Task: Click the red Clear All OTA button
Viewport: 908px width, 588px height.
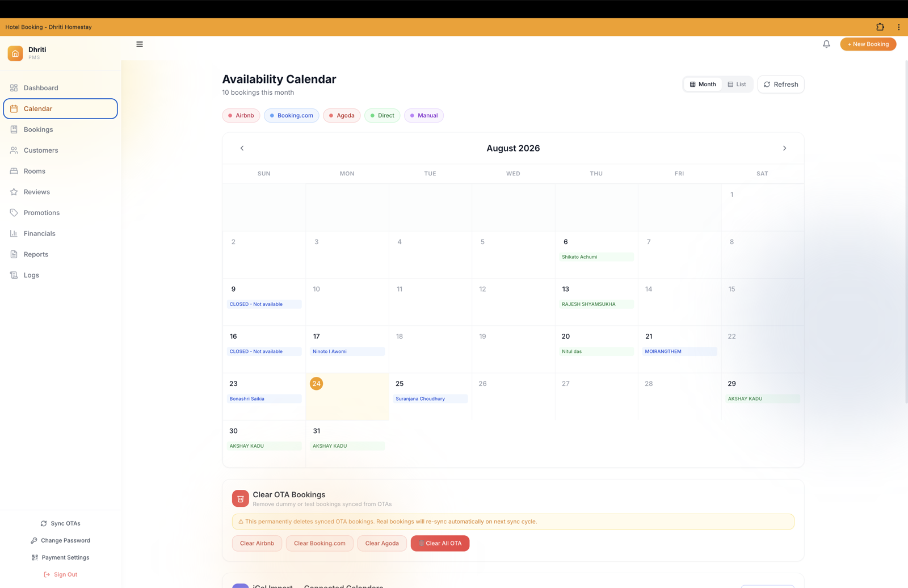Action: [x=440, y=543]
